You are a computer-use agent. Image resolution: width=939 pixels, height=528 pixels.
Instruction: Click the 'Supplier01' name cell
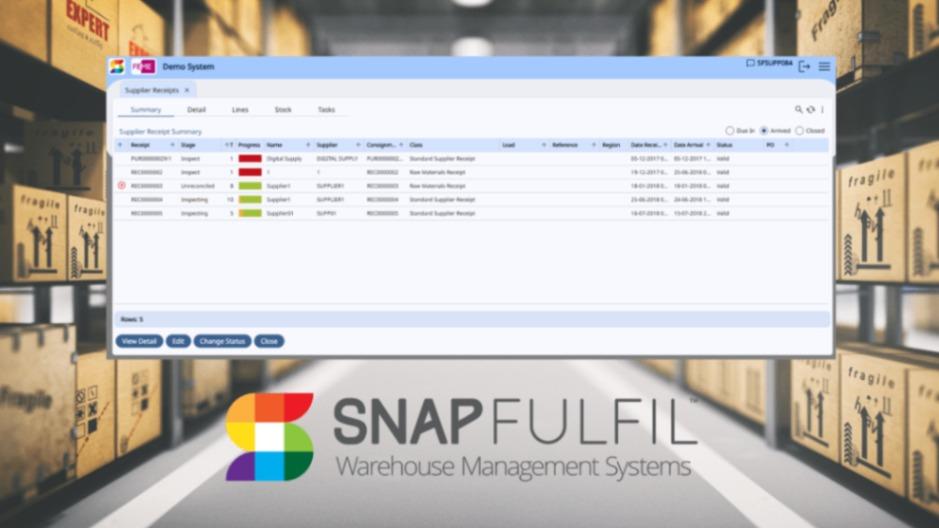[280, 213]
